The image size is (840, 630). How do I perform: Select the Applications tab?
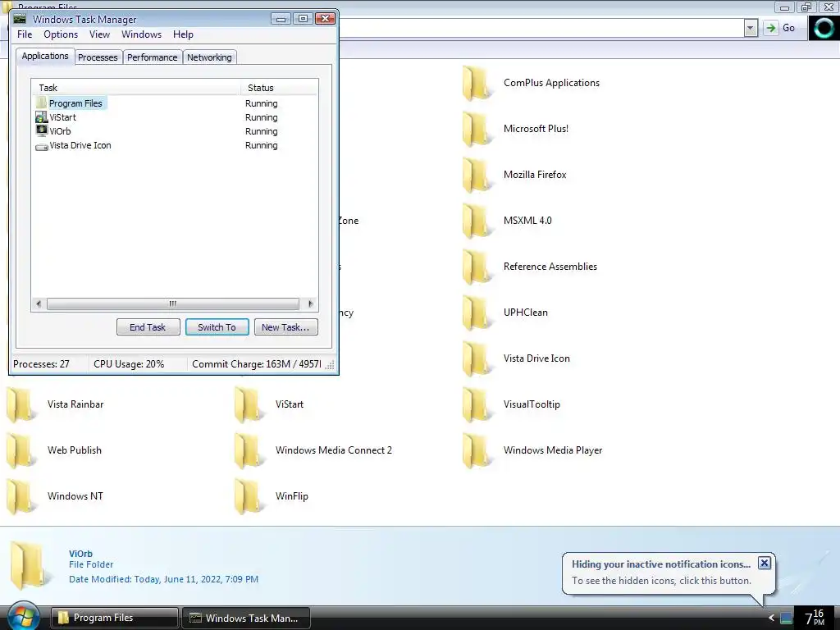[45, 57]
